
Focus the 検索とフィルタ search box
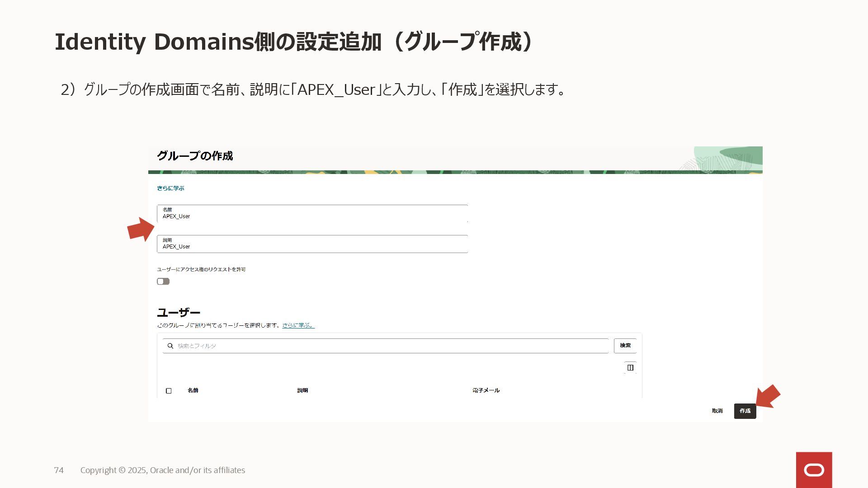[386, 346]
